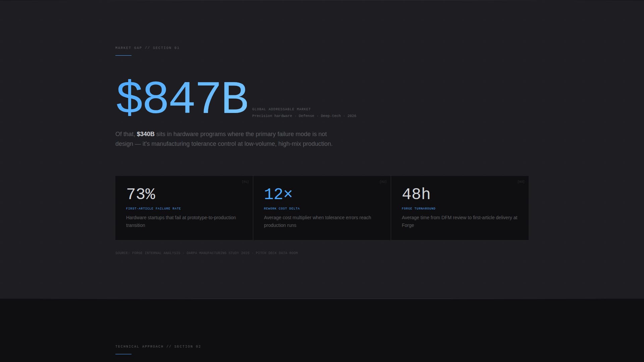The width and height of the screenshot is (644, 362).
Task: Click the 12× statistic
Action: tap(278, 194)
